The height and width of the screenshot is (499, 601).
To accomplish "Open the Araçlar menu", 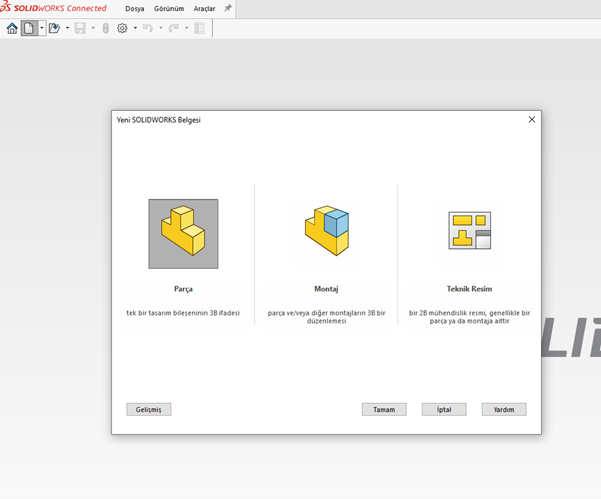I will pos(204,8).
